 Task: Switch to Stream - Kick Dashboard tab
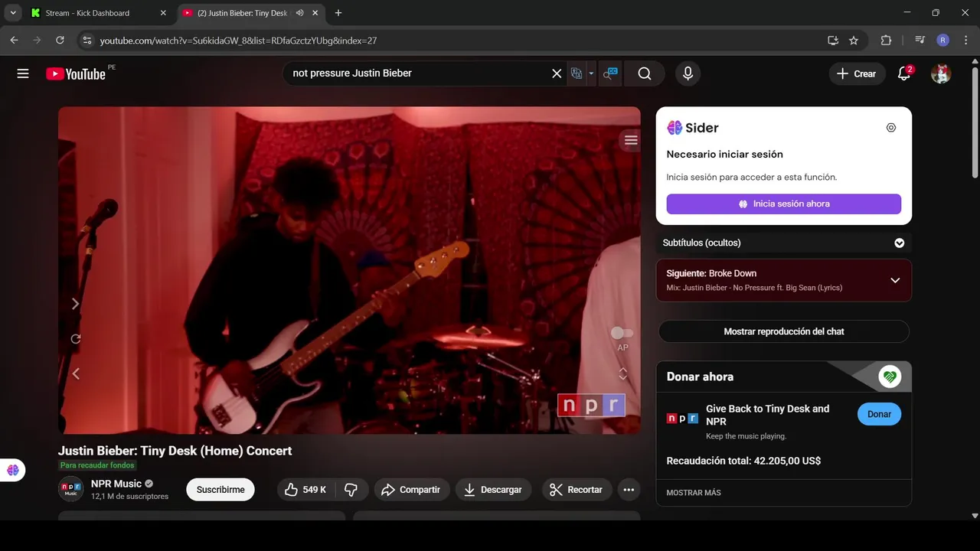(97, 13)
